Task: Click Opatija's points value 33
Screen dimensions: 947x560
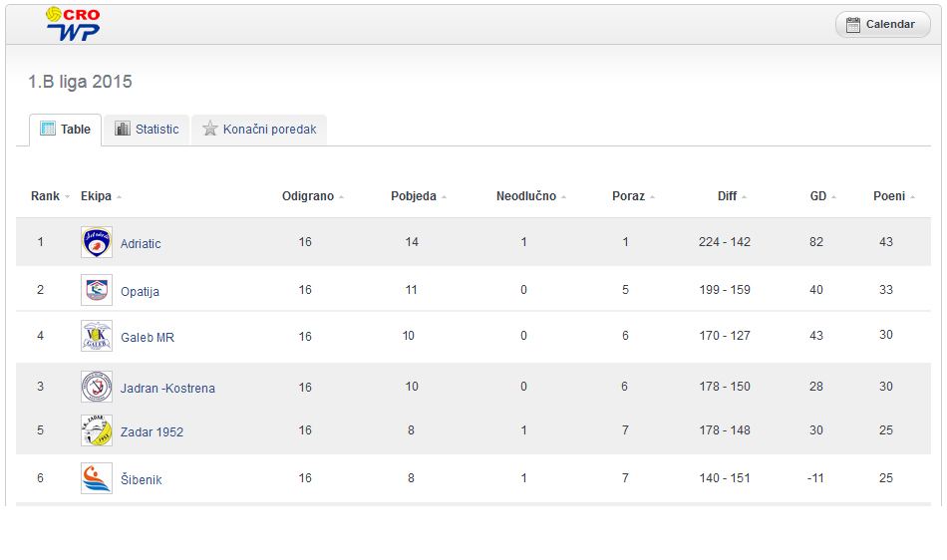Action: click(x=885, y=290)
